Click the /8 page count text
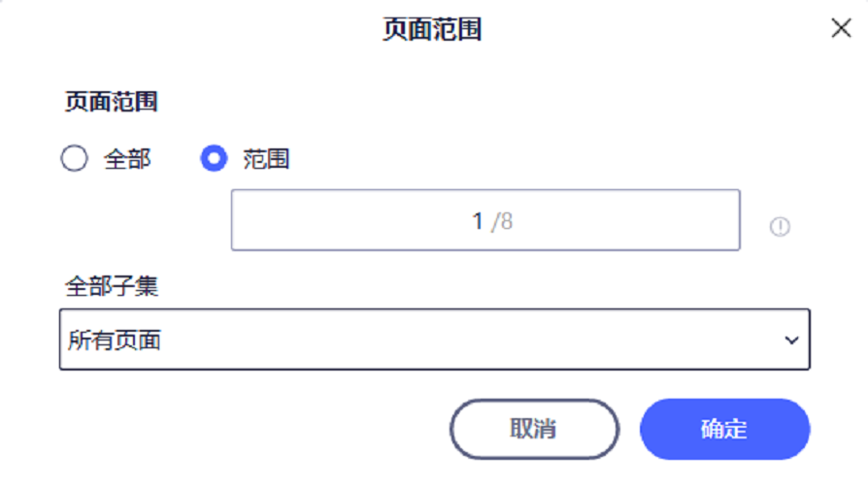The width and height of the screenshot is (868, 485). pos(502,221)
